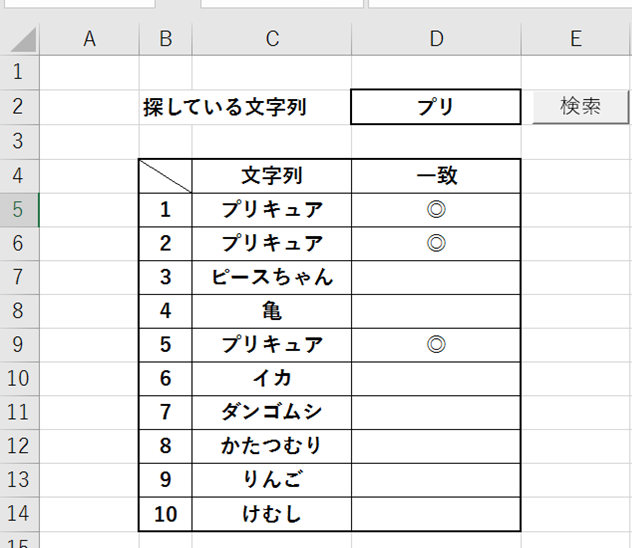This screenshot has height=548, width=632.
Task: Select cell with 探している文字列 label
Action: pos(225,107)
